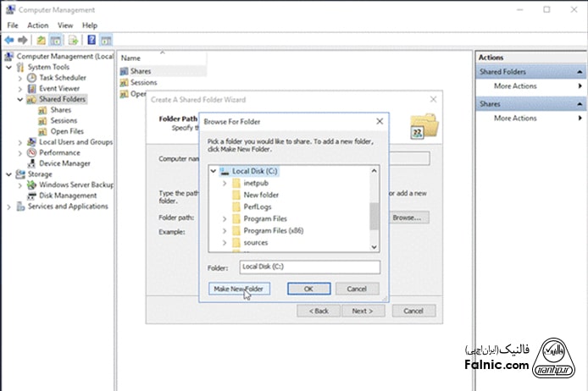
Task: Select the inetpub folder in browse list
Action: [x=255, y=183]
